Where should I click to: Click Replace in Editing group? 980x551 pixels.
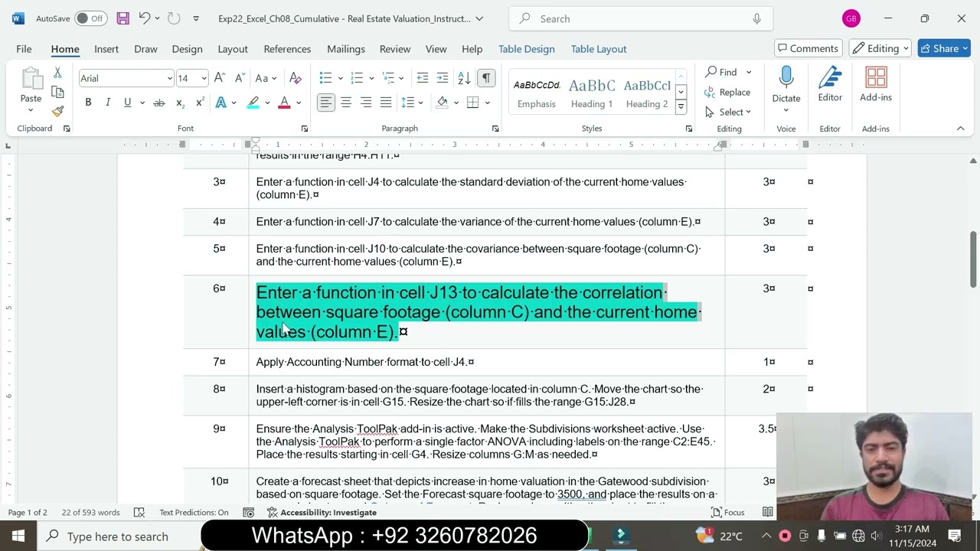728,92
